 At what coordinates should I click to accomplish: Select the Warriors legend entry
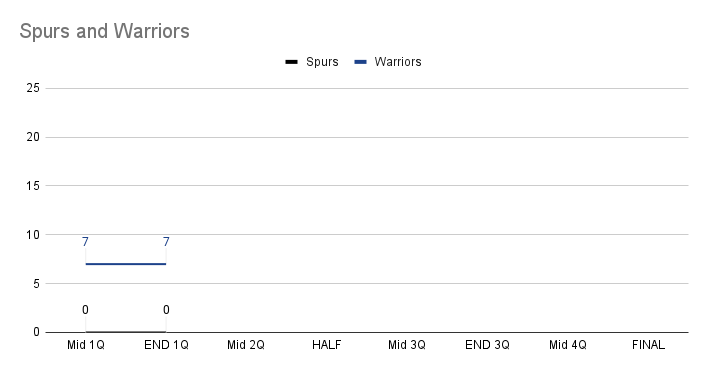point(388,62)
